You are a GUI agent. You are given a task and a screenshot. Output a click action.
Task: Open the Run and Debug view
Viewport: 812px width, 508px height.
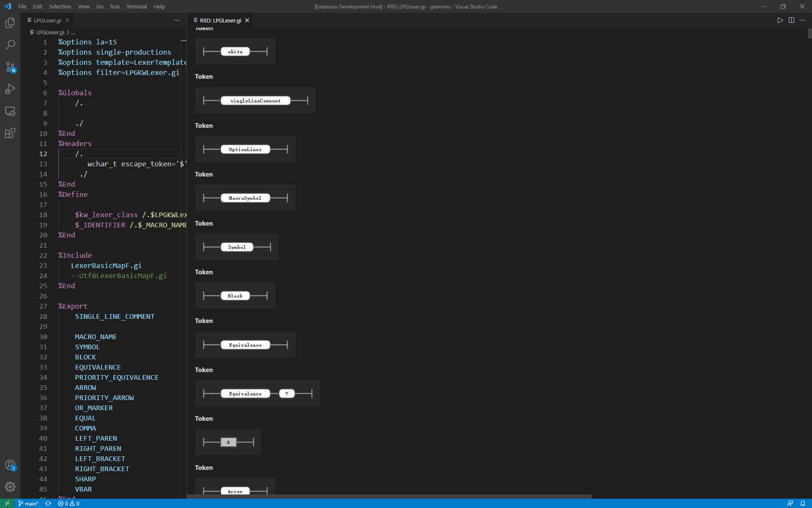pyautogui.click(x=10, y=89)
